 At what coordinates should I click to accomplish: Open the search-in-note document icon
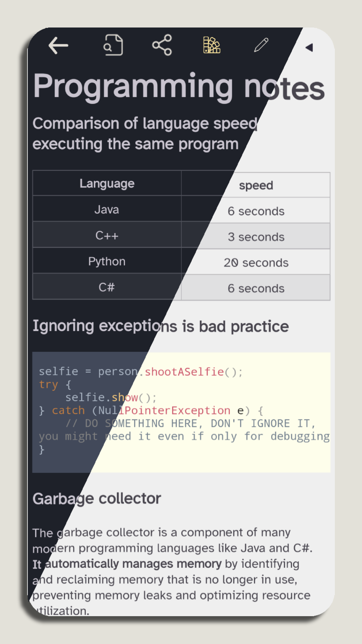click(x=113, y=45)
